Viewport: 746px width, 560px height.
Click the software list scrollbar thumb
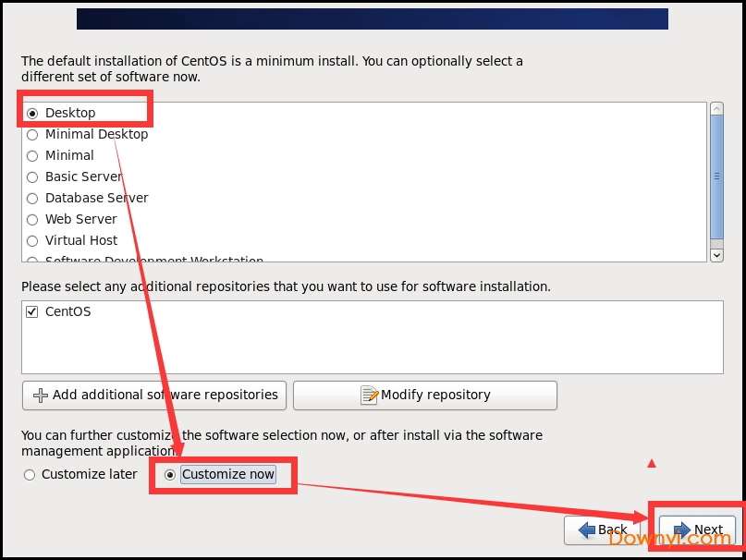click(715, 176)
